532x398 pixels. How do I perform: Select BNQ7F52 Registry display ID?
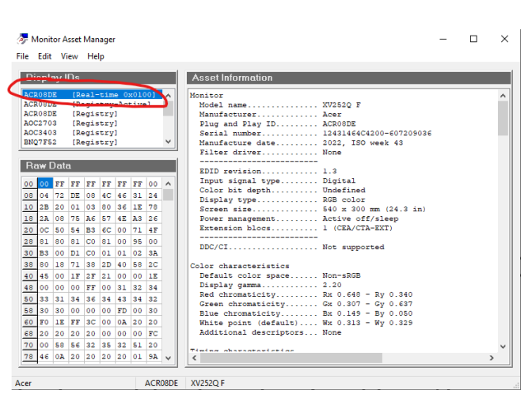(x=93, y=142)
